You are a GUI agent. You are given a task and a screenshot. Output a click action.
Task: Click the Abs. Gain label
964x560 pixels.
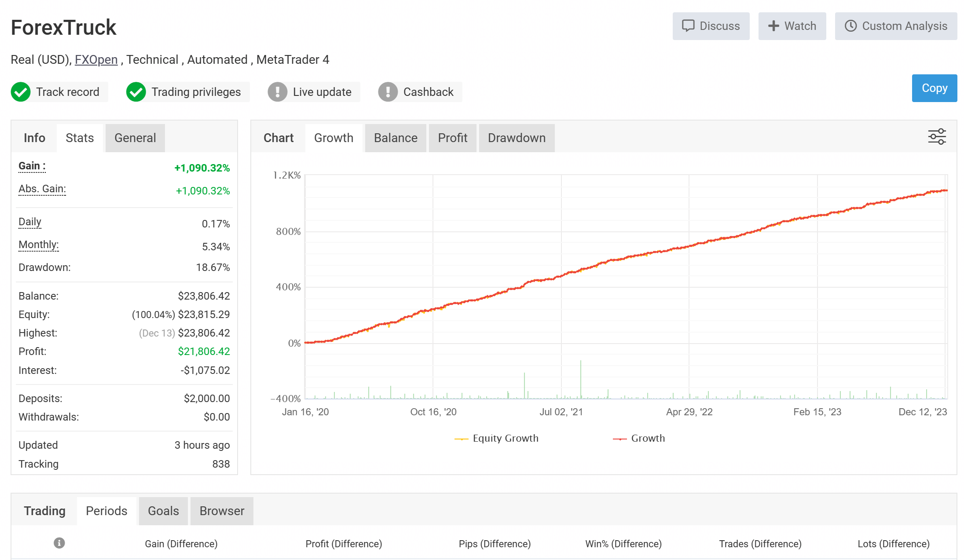(42, 189)
